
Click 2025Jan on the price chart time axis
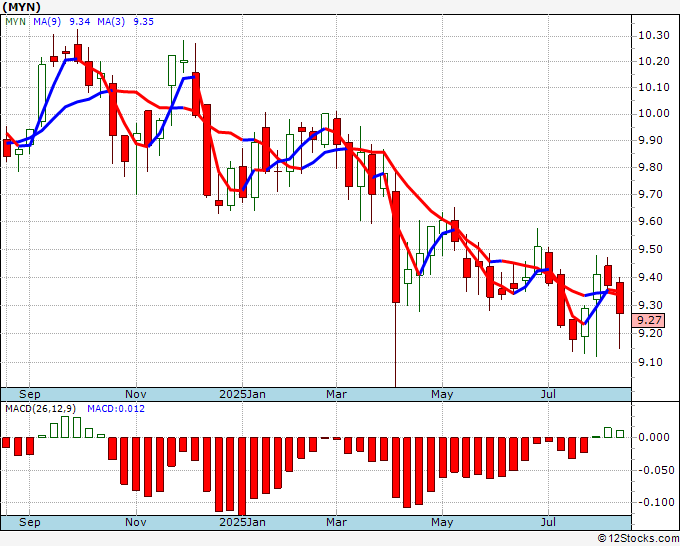click(x=242, y=394)
